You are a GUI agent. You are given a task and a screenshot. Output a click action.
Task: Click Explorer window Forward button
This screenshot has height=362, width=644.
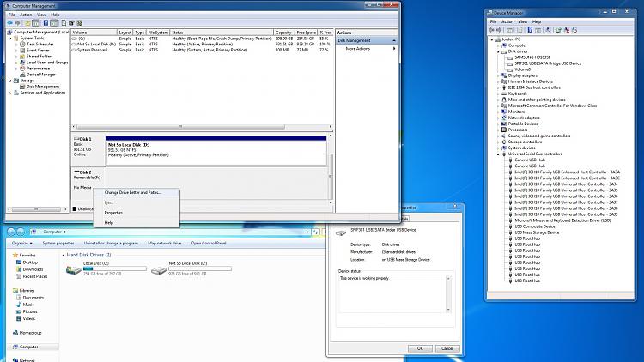pos(21,232)
